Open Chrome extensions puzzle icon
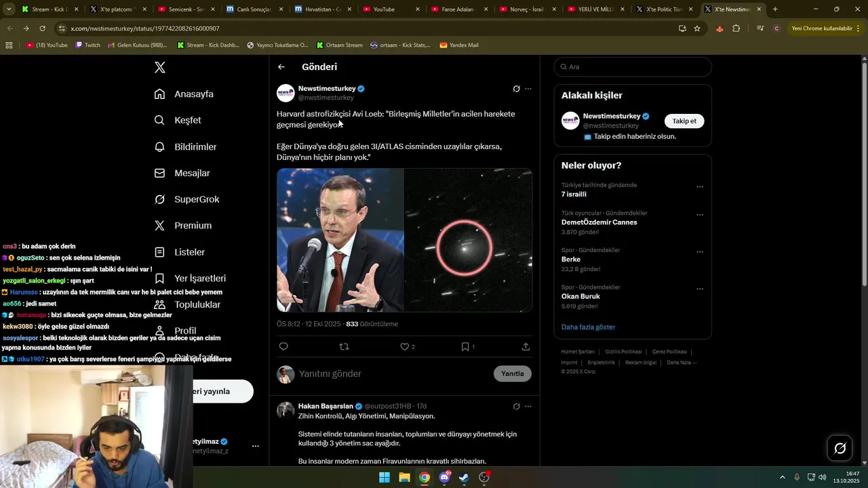Screen dimensions: 868x488 coord(736,28)
